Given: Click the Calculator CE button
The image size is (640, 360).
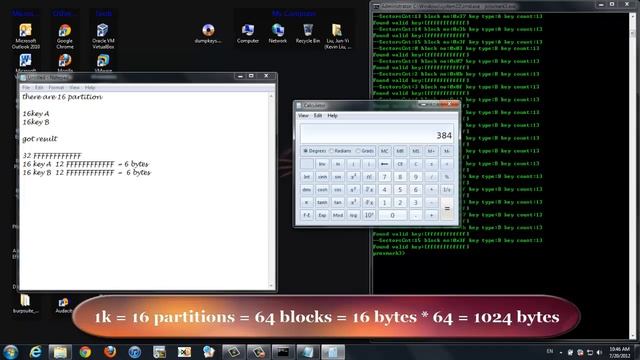Looking at the screenshot, I should click(400, 164).
